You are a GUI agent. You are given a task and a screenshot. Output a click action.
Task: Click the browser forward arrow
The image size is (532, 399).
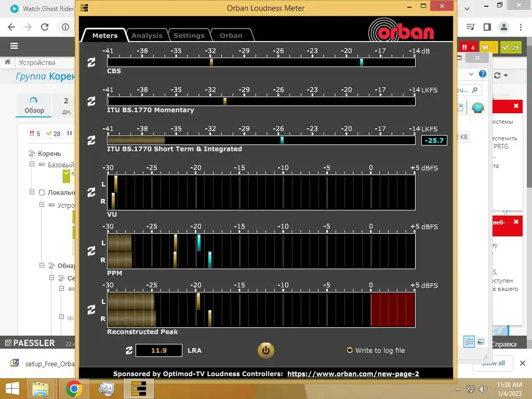pyautogui.click(x=28, y=27)
